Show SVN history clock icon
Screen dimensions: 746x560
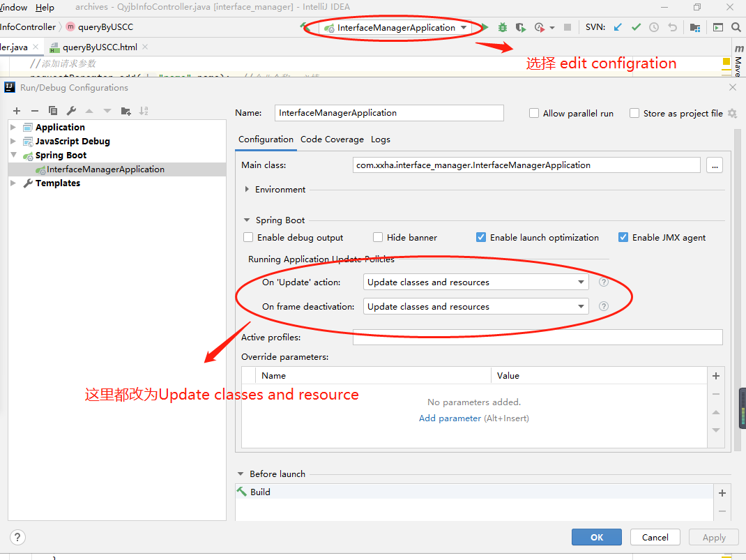[654, 27]
